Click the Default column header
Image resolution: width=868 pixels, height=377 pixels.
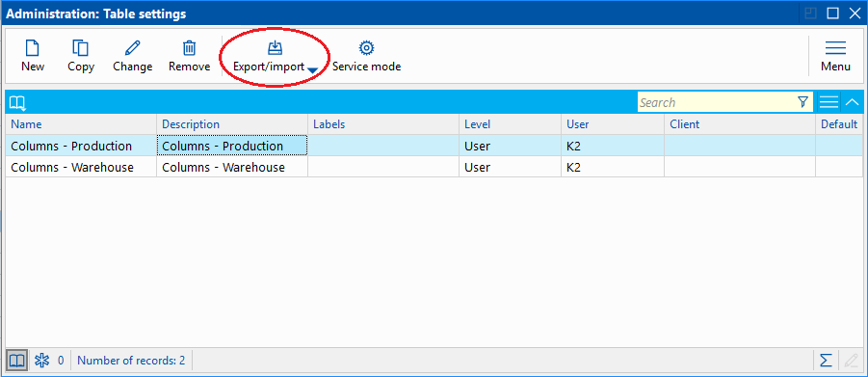pos(839,124)
